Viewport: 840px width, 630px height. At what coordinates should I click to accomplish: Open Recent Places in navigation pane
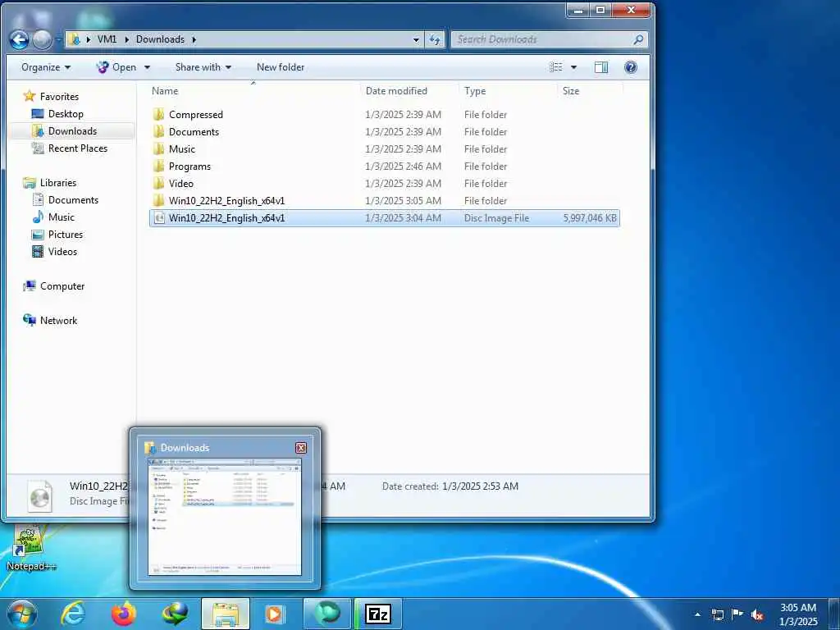tap(78, 148)
